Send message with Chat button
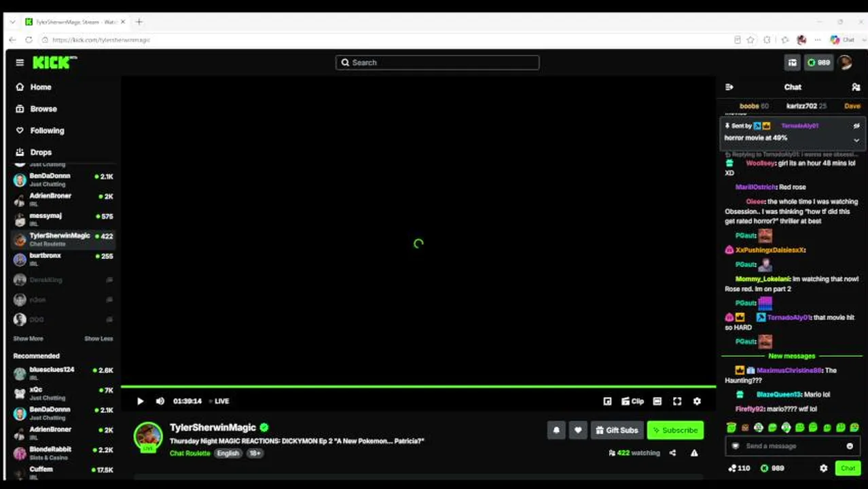868x489 pixels. pos(848,468)
